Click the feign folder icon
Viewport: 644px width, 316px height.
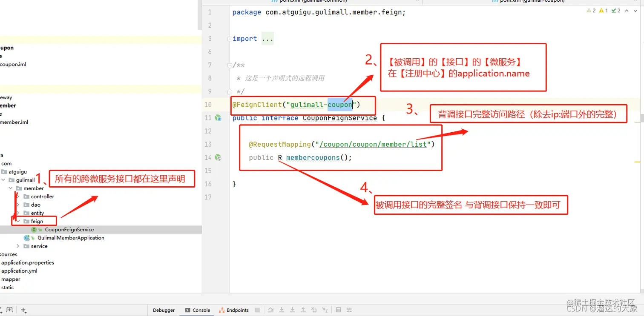[26, 221]
